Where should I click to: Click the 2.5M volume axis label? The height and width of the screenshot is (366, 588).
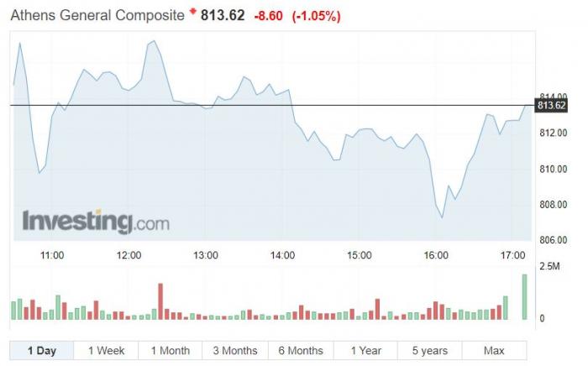[549, 266]
